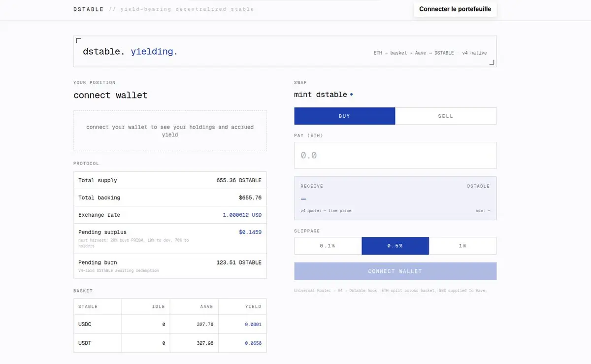Viewport: 591px width, 364px height.
Task: Click the route text 'ETH → basket → Aave → DSTABLE'
Action: 414,53
